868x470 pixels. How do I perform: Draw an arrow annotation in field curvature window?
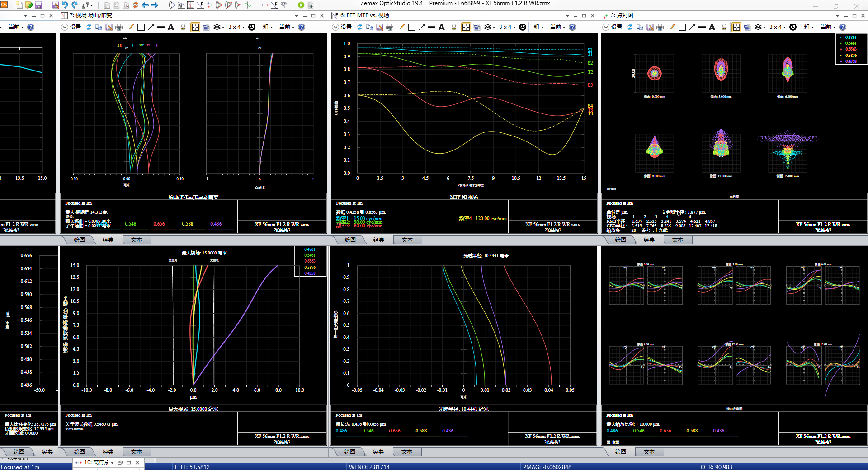[x=151, y=27]
